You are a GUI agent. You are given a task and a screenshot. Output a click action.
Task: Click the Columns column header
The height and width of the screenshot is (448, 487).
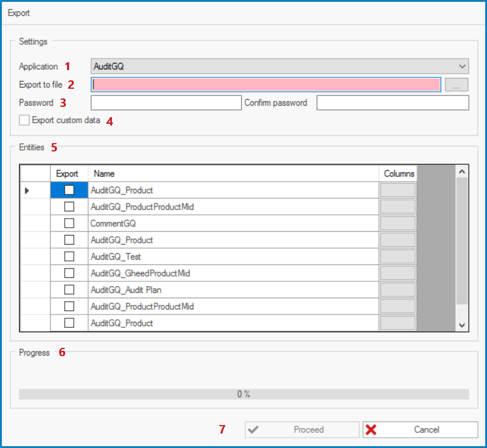(x=398, y=173)
